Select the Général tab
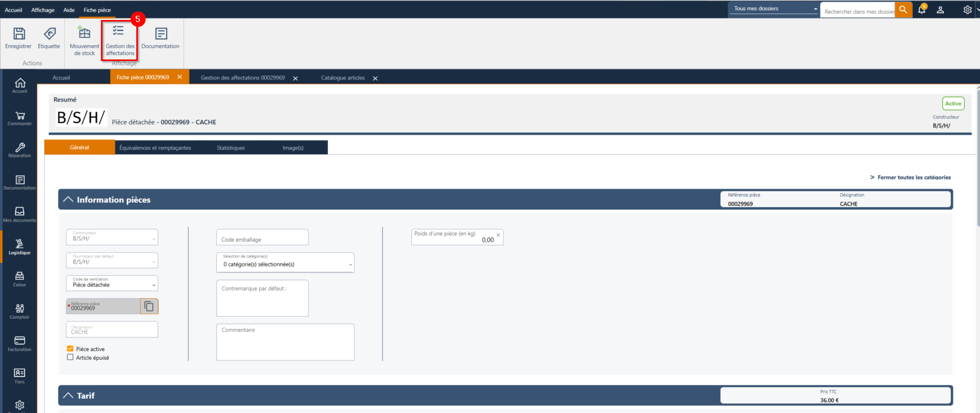Screen dimensions: 980x413 click(x=79, y=148)
